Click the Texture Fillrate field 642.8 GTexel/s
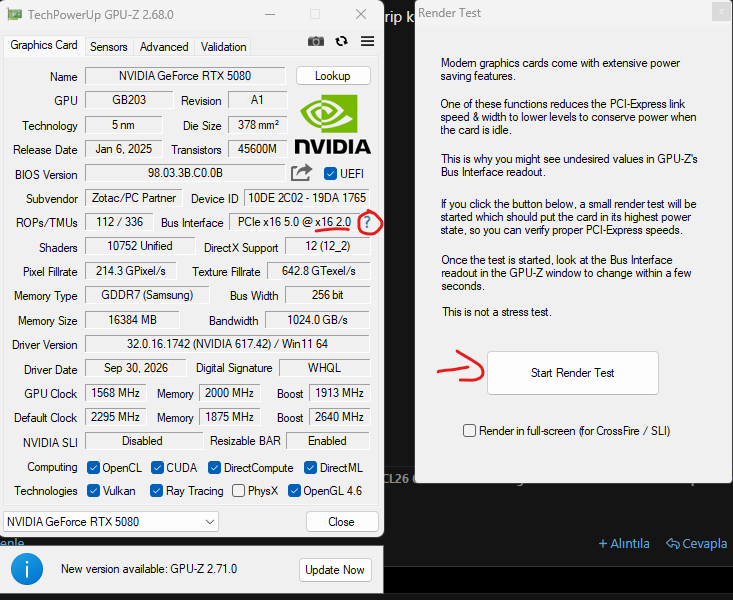The image size is (733, 600). click(318, 271)
